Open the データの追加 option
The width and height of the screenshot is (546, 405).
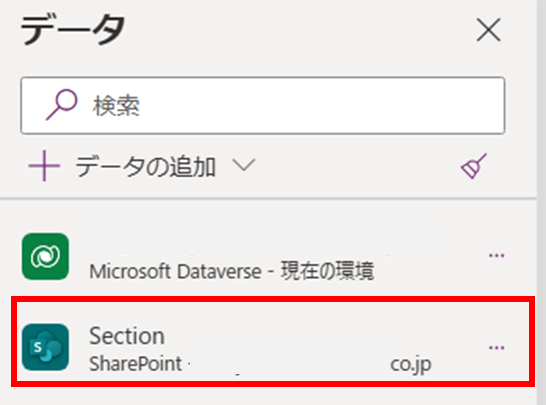click(x=146, y=166)
